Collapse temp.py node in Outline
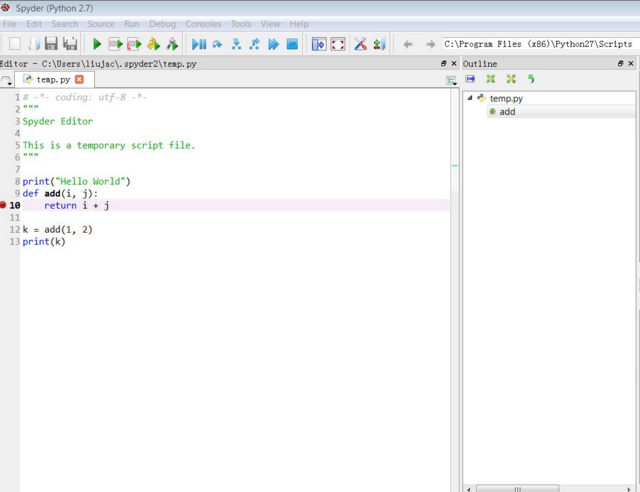 [x=470, y=98]
